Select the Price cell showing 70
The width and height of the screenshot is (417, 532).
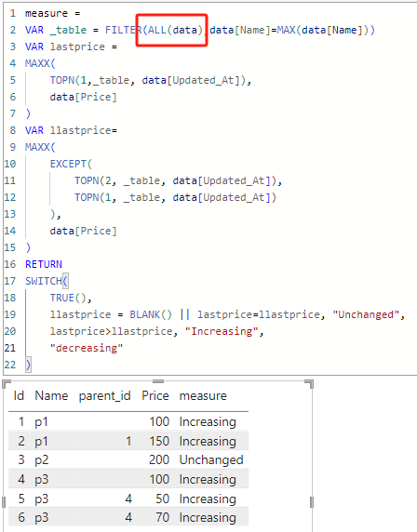pos(163,517)
